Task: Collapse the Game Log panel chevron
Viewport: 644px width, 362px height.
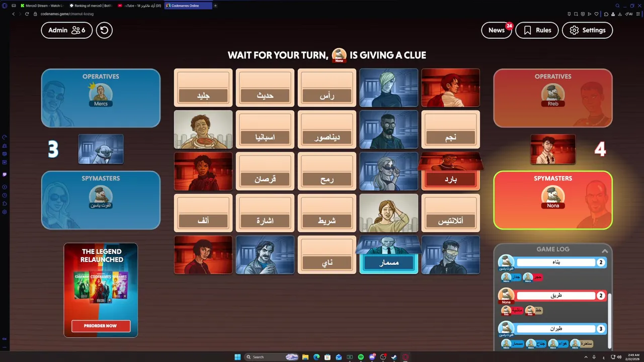Action: [x=605, y=251]
